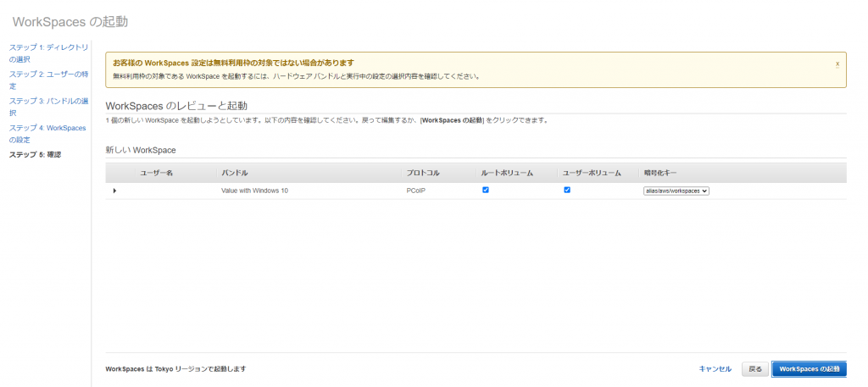This screenshot has width=868, height=387.
Task: Toggle the ユーザーボリューム encryption checkbox
Action: tap(567, 191)
